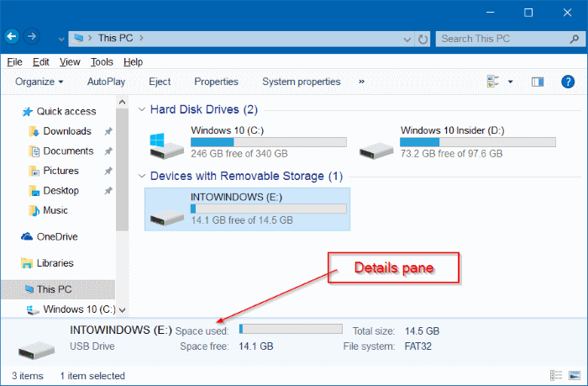The height and width of the screenshot is (386, 588).
Task: Click System properties in toolbar
Action: point(301,82)
